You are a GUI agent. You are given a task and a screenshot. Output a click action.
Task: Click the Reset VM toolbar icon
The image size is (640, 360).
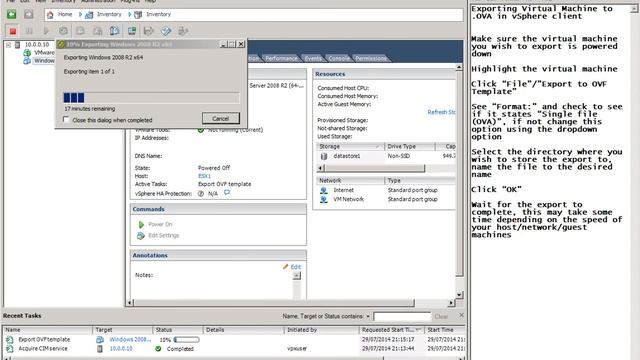(x=63, y=31)
